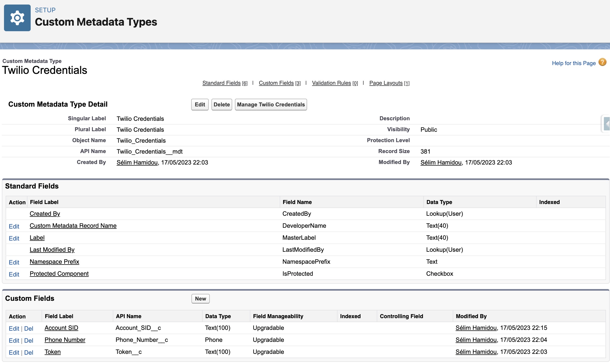Open the Phone Number field link
Screen dimensions: 610x364
click(65, 340)
